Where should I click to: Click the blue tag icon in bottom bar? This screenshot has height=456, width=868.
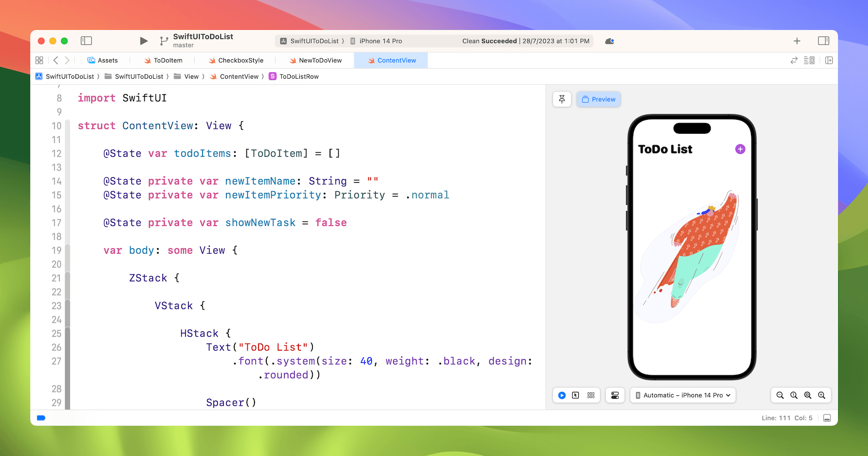41,418
